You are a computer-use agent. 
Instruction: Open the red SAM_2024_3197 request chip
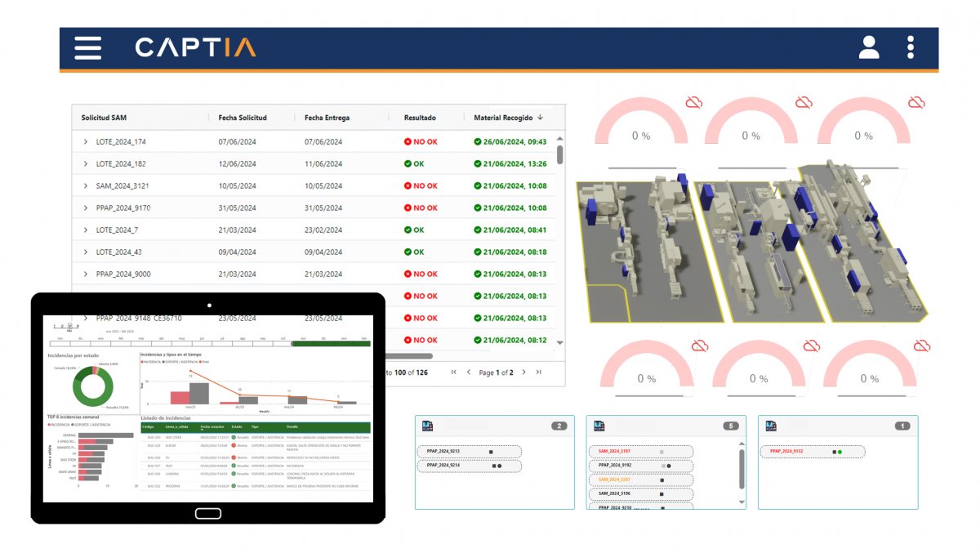[640, 451]
